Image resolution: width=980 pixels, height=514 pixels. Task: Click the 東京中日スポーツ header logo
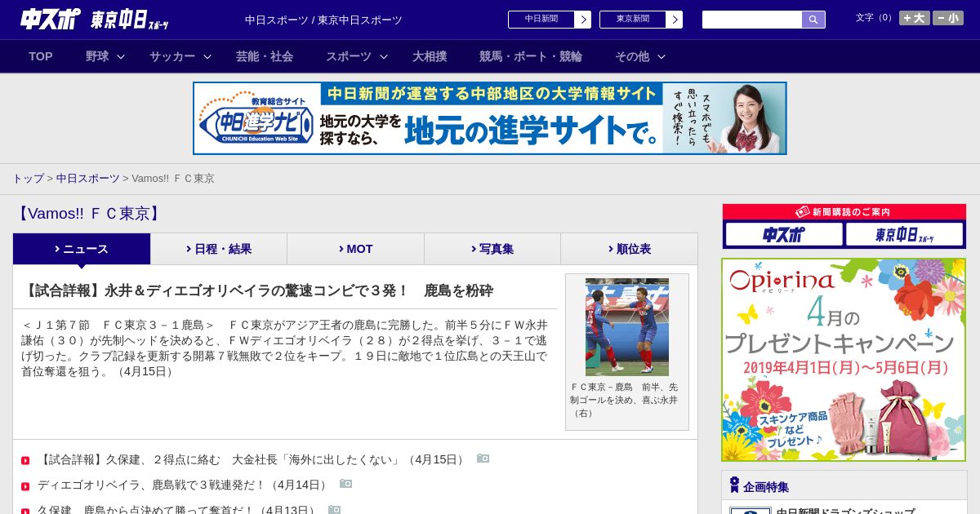(130, 20)
